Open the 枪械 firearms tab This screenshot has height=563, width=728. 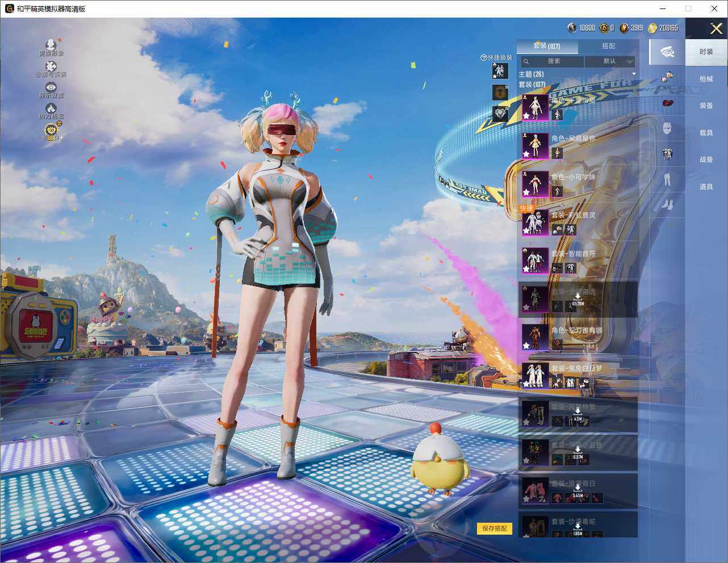click(706, 79)
